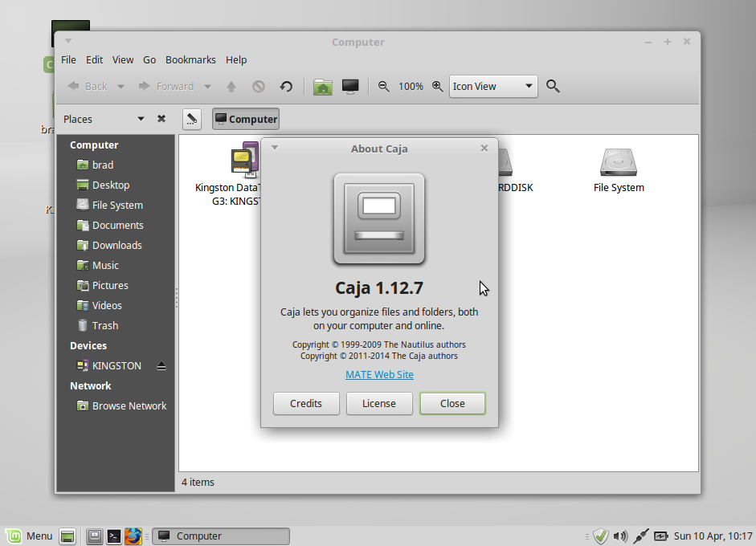Select the KINGSTON device in sidebar
This screenshot has height=546, width=756.
(x=116, y=366)
